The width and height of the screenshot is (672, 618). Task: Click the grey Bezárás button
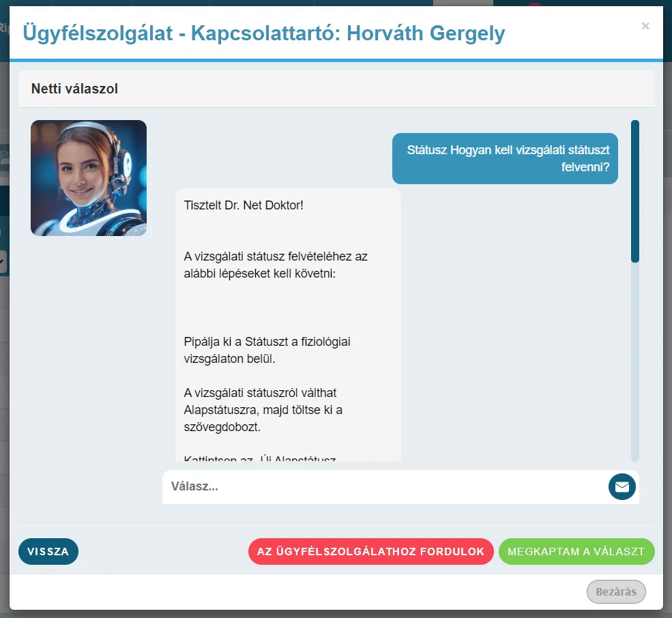tap(616, 591)
